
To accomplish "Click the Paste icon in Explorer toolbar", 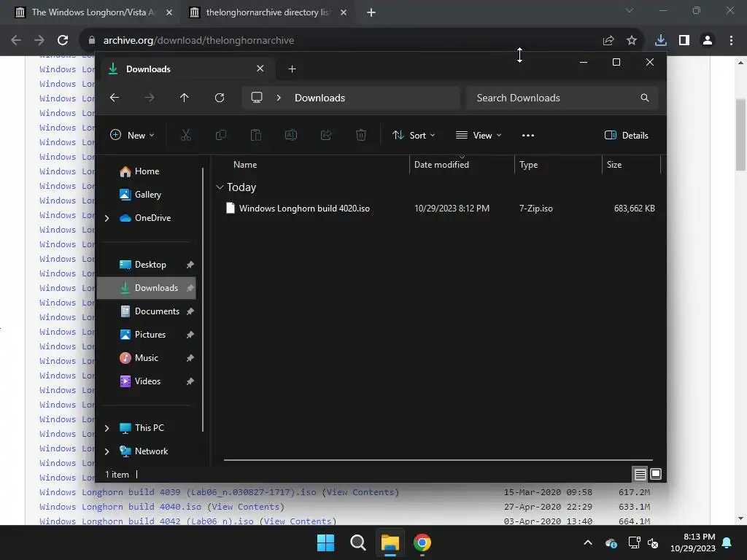I will pos(256,135).
